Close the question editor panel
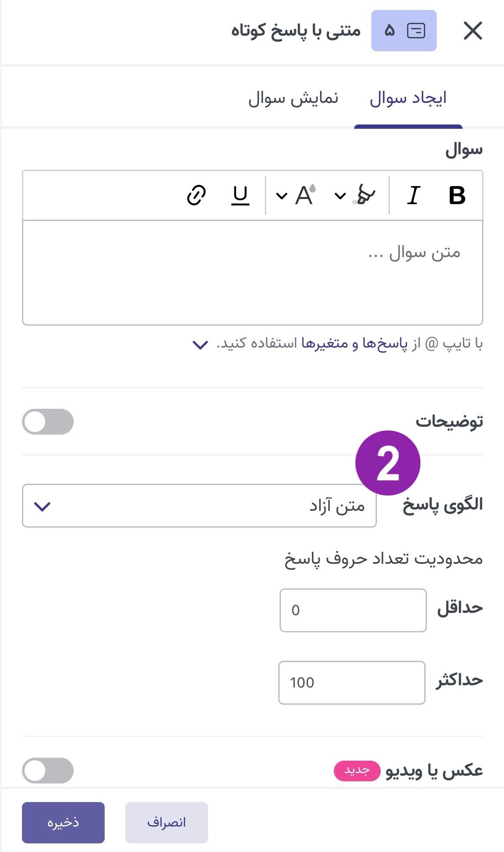This screenshot has width=504, height=852. (473, 31)
